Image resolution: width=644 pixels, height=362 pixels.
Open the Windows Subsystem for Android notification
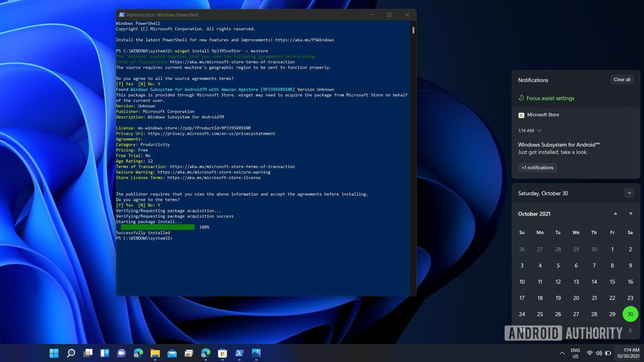558,148
